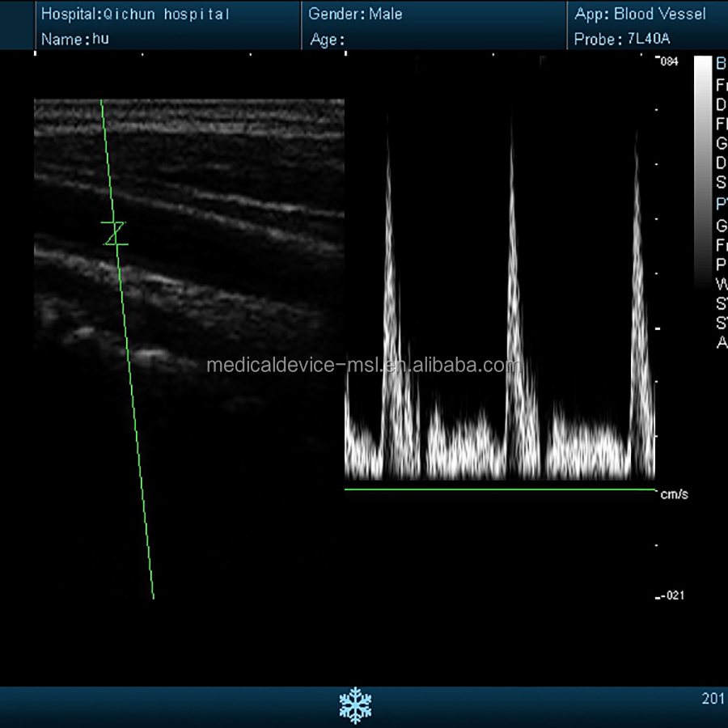Click the blue P parameter section header

pyautogui.click(x=721, y=205)
